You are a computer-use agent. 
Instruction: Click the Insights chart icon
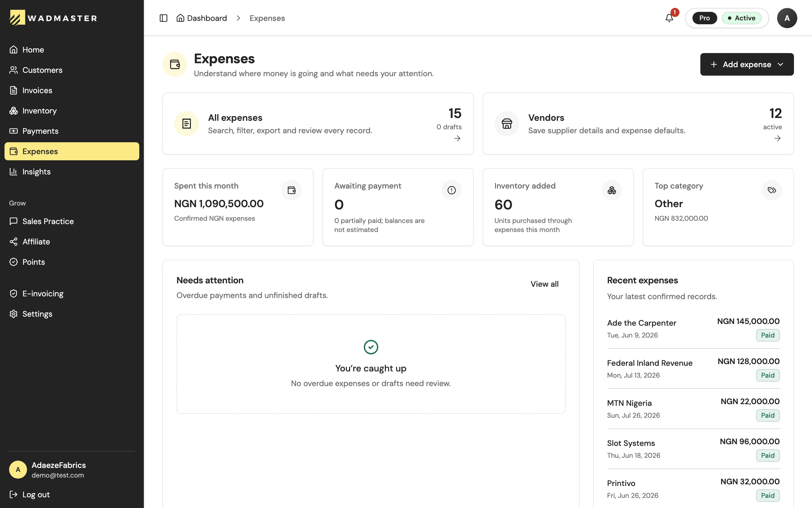pos(14,172)
